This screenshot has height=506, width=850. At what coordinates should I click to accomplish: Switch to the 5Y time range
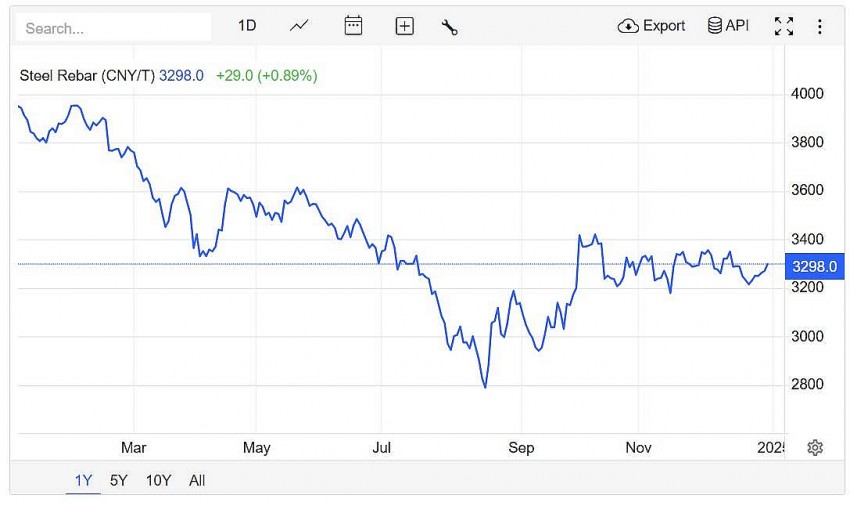(119, 481)
